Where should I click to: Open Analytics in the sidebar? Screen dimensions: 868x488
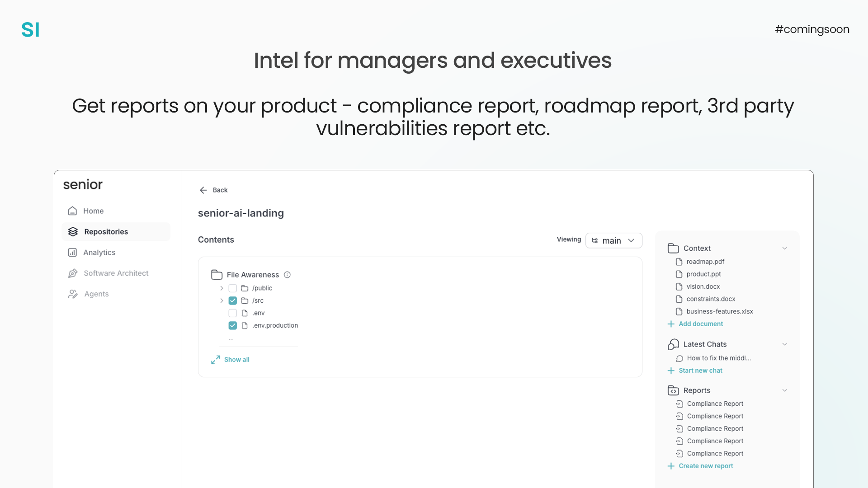coord(99,253)
